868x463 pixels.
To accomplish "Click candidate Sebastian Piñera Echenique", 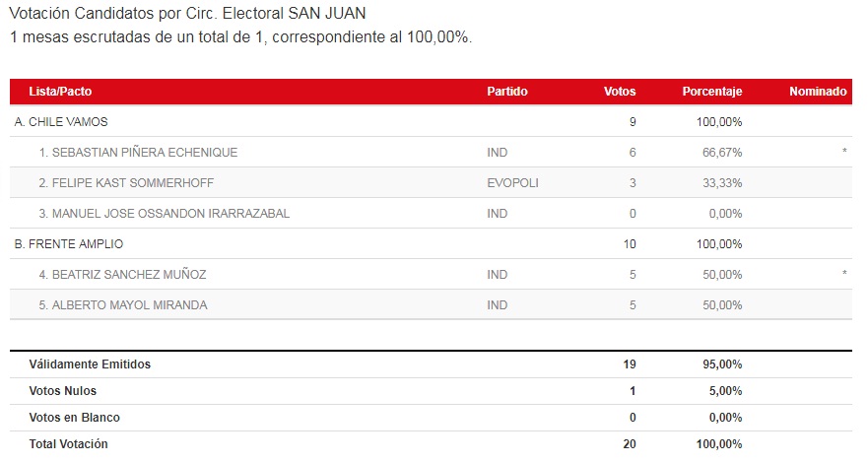I will (x=138, y=153).
